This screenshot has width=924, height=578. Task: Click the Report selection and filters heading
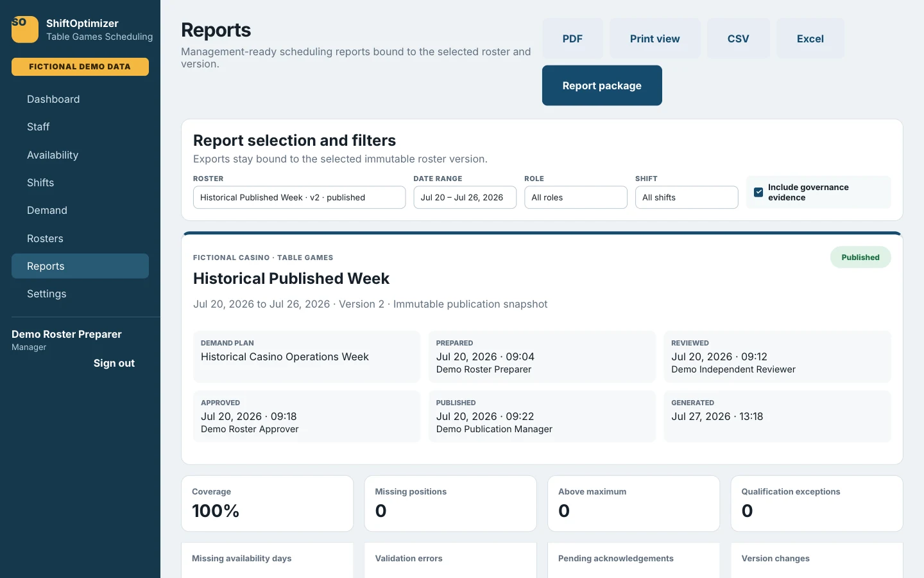click(x=295, y=140)
